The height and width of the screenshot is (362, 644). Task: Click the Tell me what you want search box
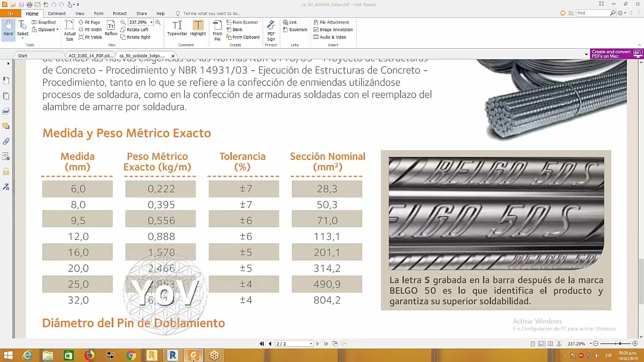tap(211, 14)
